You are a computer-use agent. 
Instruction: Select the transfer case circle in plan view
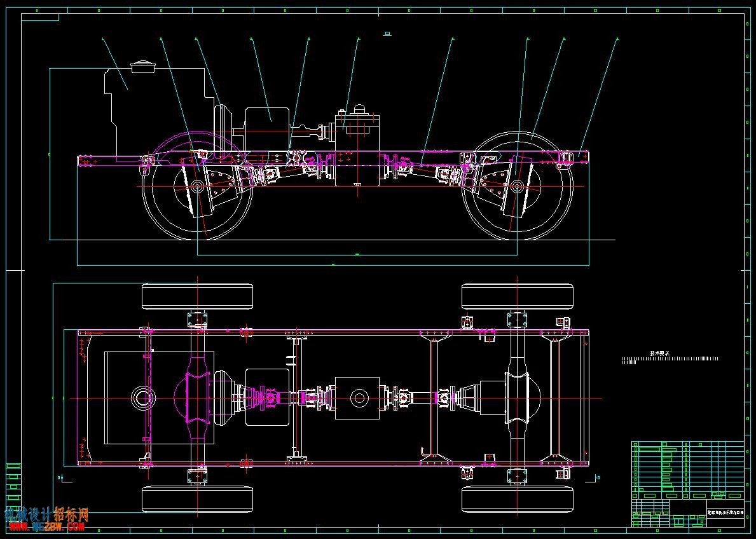tap(359, 399)
